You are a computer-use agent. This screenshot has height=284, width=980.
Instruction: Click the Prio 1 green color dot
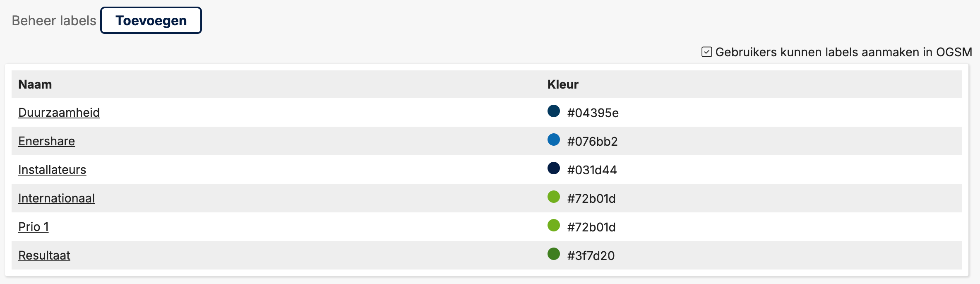pyautogui.click(x=554, y=225)
